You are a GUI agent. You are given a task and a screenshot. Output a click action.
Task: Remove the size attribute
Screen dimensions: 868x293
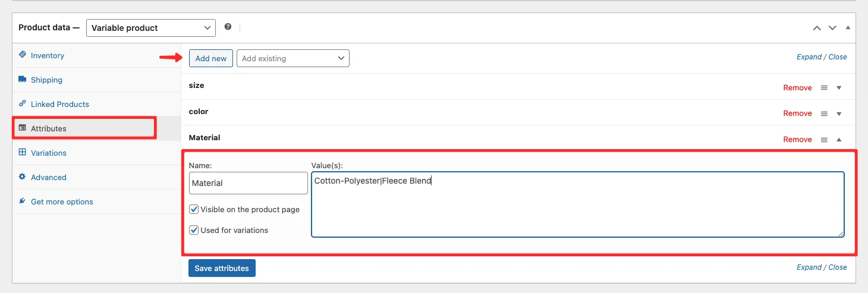click(797, 87)
